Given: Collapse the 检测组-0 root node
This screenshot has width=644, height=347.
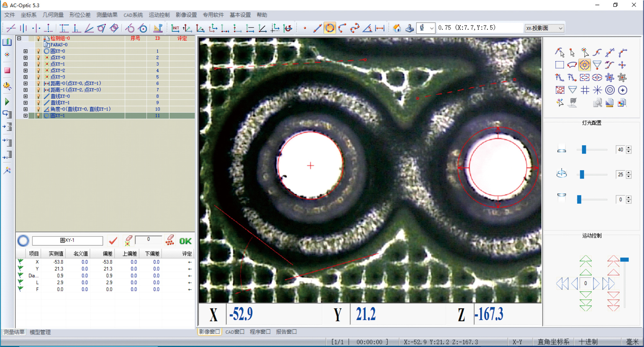Looking at the screenshot, I should pos(19,38).
